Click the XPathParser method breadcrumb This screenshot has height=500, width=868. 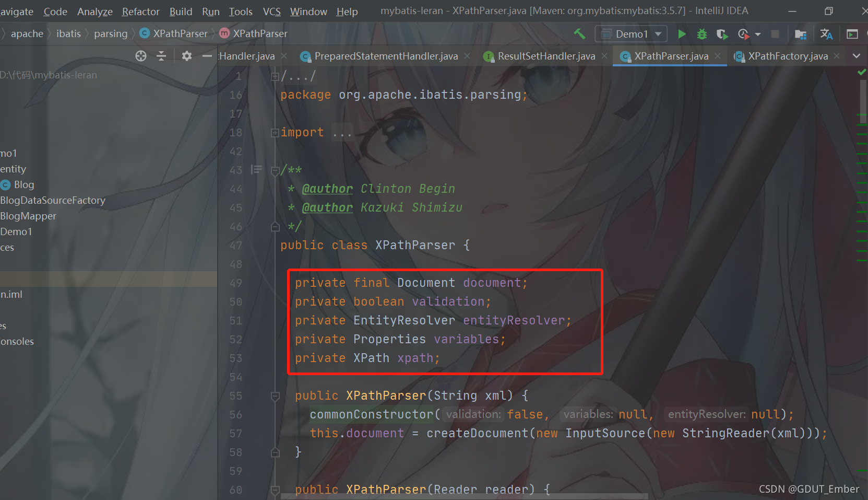click(x=254, y=34)
